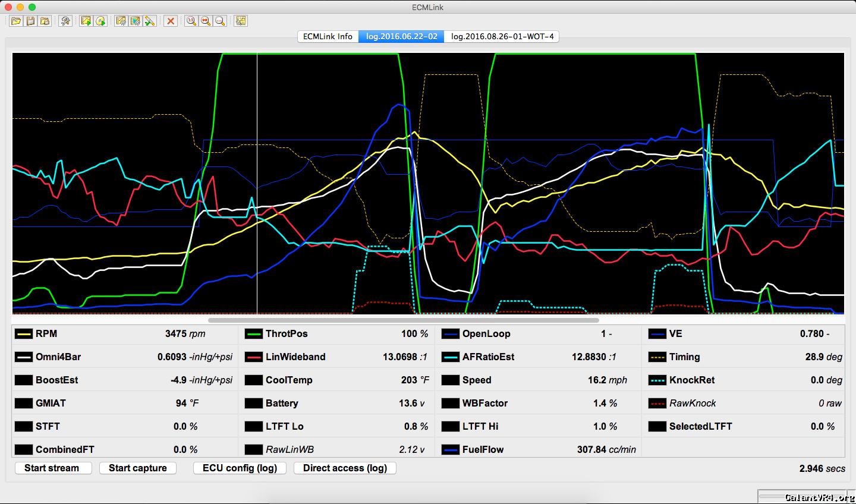Screen dimensions: 856x504
Task: Click the Start stream button
Action: (x=52, y=468)
